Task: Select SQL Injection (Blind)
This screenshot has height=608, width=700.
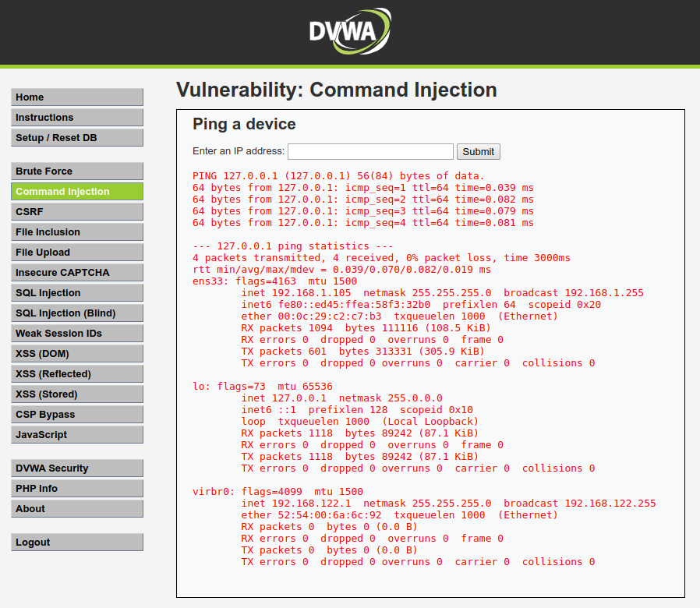Action: pyautogui.click(x=77, y=313)
